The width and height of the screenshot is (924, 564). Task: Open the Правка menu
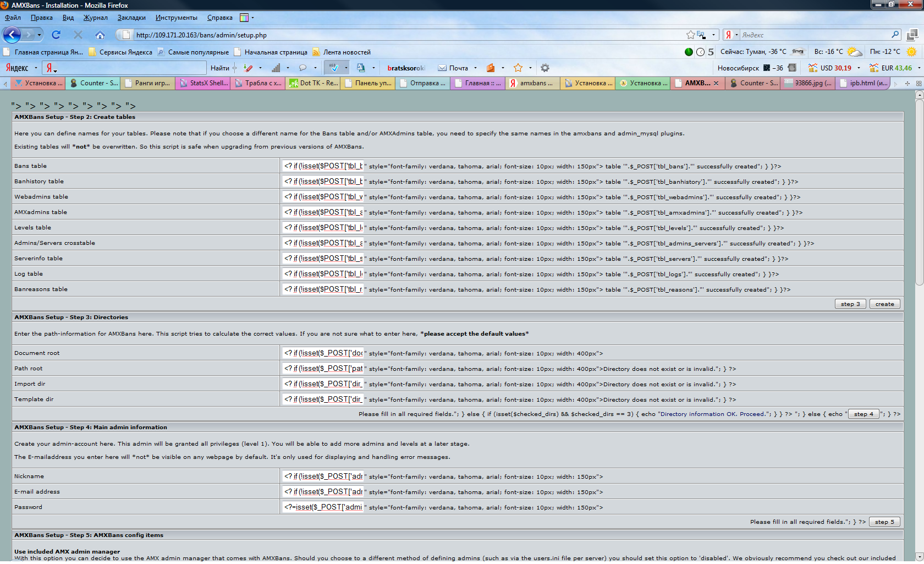pyautogui.click(x=42, y=18)
